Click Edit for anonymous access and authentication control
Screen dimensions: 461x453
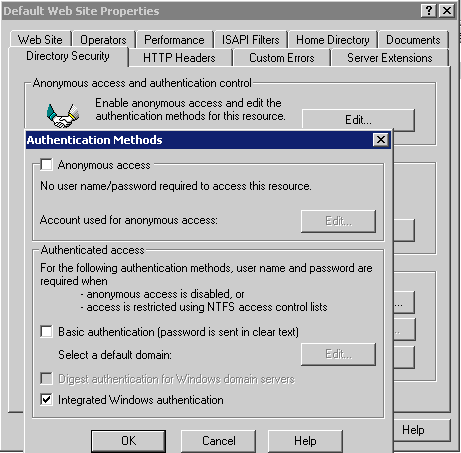pos(358,119)
